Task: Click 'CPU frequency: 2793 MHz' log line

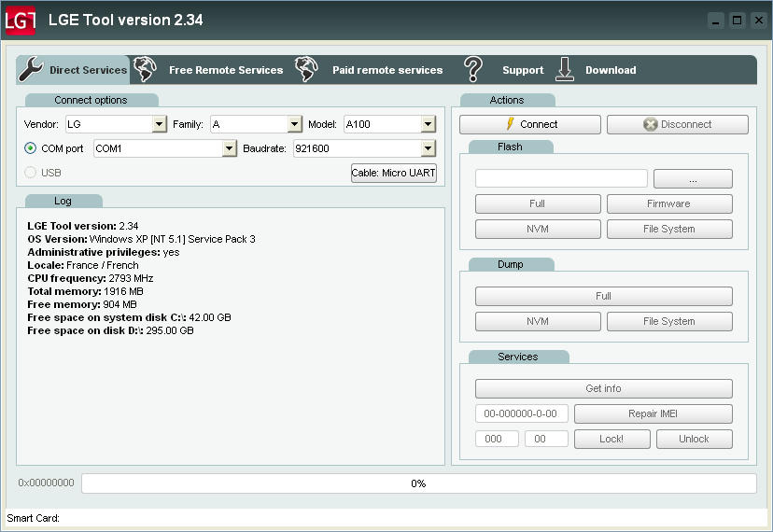Action: coord(91,278)
